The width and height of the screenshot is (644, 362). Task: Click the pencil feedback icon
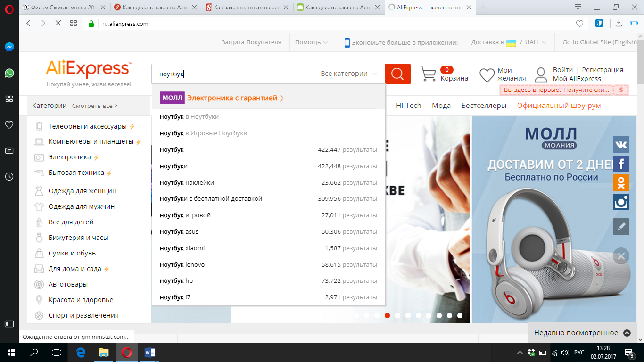click(x=621, y=226)
